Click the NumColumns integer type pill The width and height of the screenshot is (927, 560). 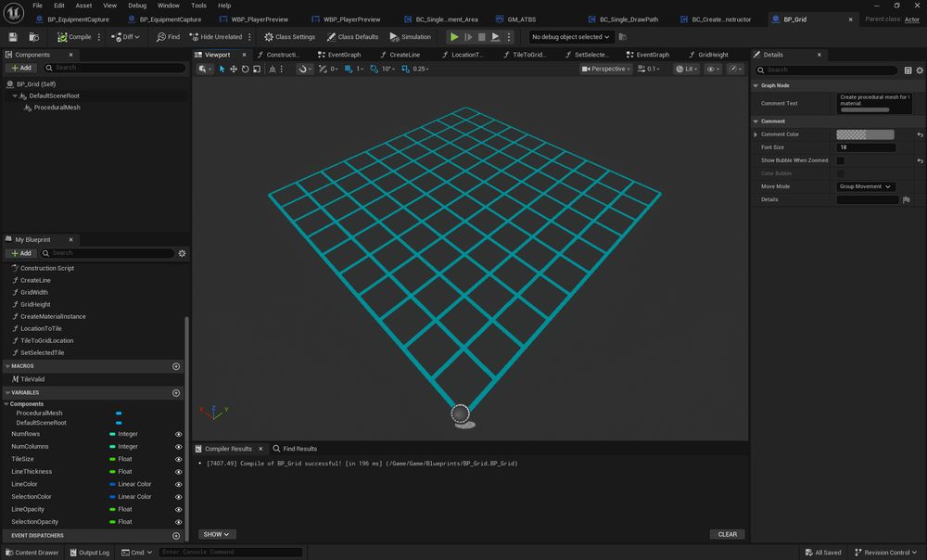click(x=112, y=447)
